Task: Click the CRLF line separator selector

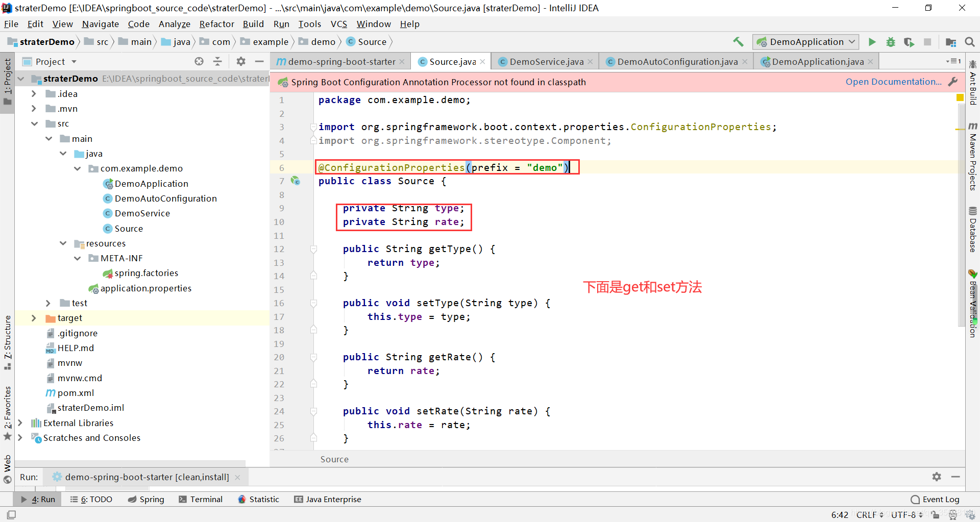Action: click(x=870, y=515)
